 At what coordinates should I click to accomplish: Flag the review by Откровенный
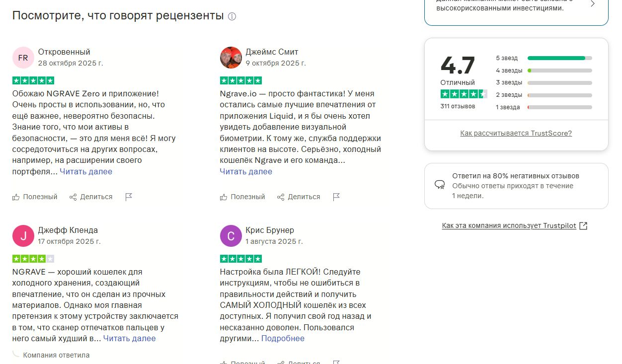pyautogui.click(x=129, y=197)
